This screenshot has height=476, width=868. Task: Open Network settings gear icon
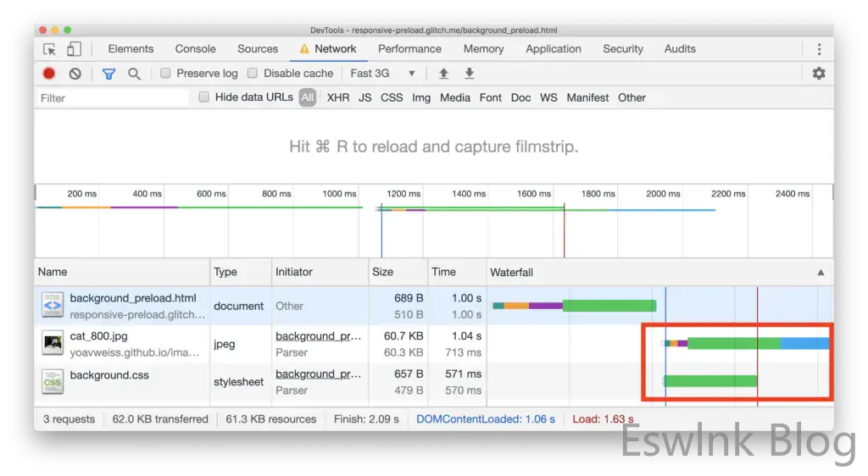(818, 74)
